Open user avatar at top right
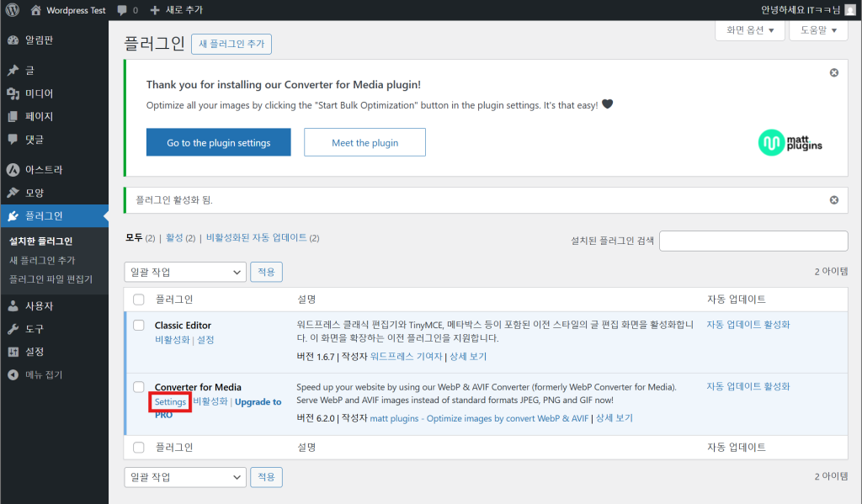The width and height of the screenshot is (862, 504). [x=850, y=10]
